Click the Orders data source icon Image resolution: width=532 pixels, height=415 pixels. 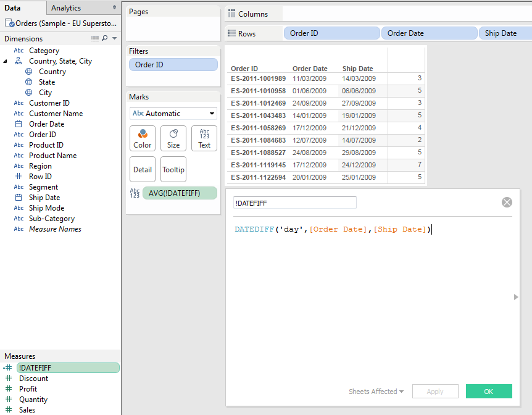coord(10,23)
